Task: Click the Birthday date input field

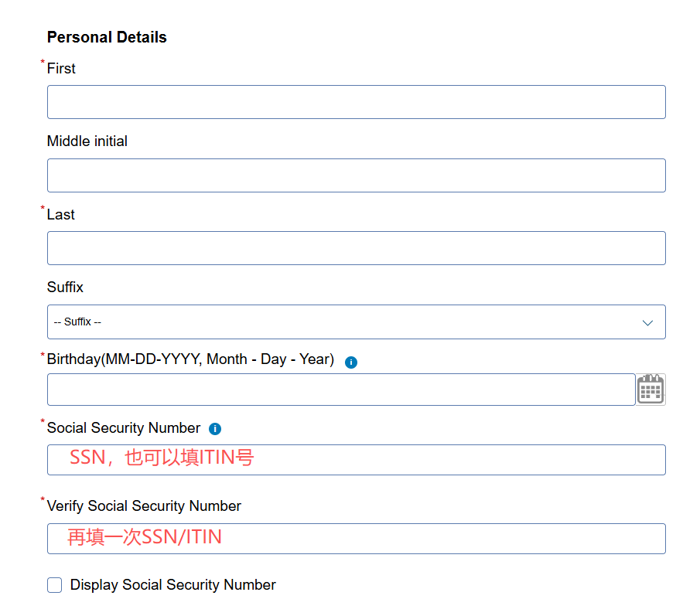Action: [340, 390]
